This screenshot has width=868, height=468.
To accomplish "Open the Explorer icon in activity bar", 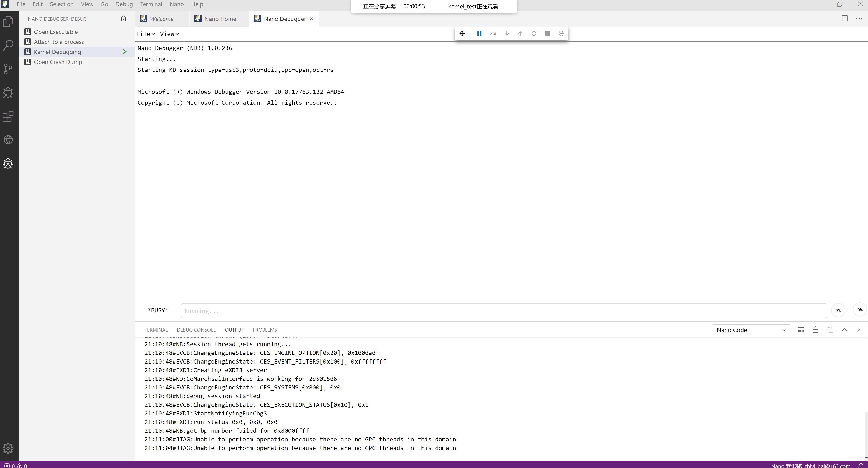I will (8, 22).
